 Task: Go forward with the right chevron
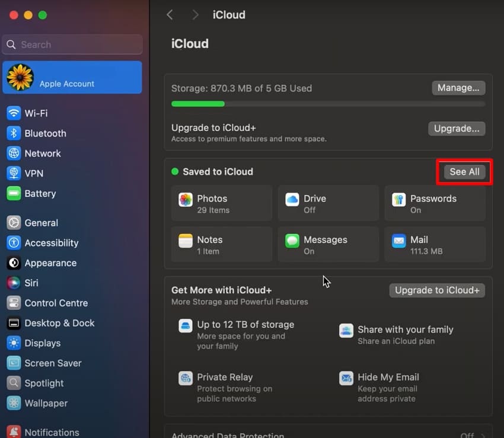195,15
